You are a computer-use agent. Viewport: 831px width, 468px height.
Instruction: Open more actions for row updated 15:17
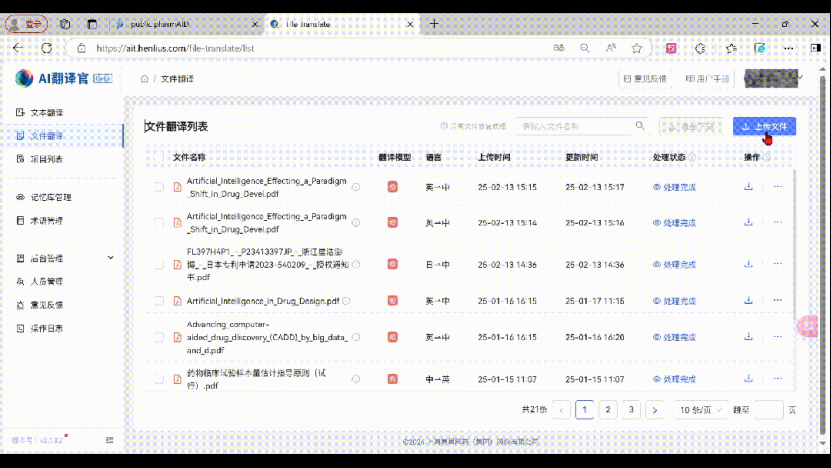777,187
